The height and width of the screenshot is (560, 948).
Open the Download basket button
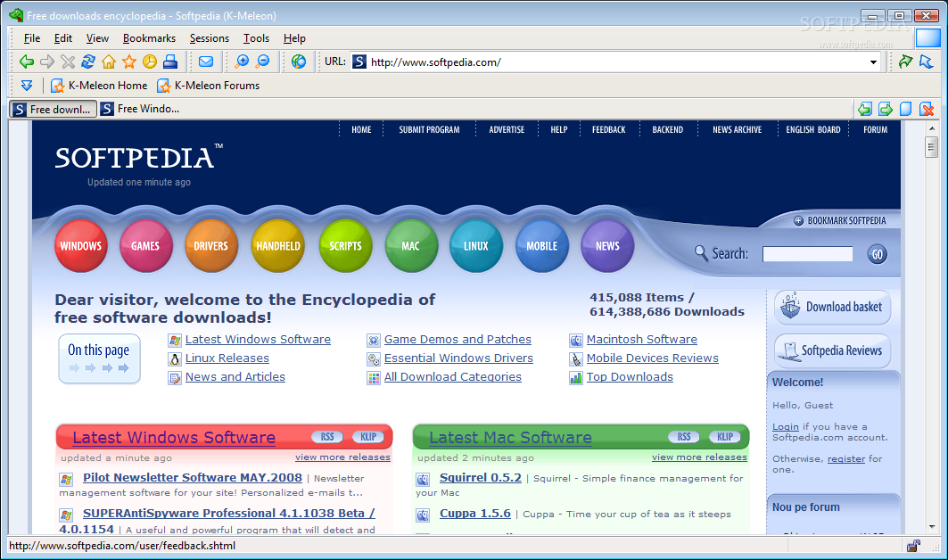[x=833, y=307]
